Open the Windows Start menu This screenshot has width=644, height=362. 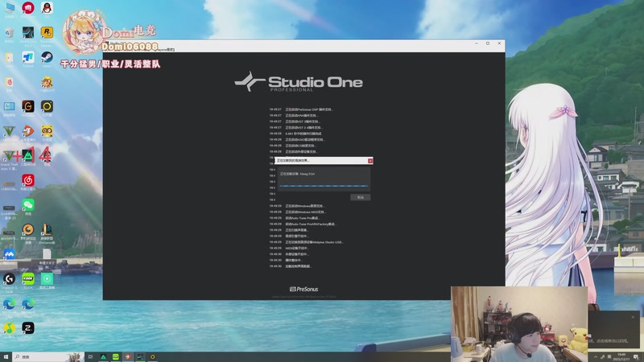(6, 357)
